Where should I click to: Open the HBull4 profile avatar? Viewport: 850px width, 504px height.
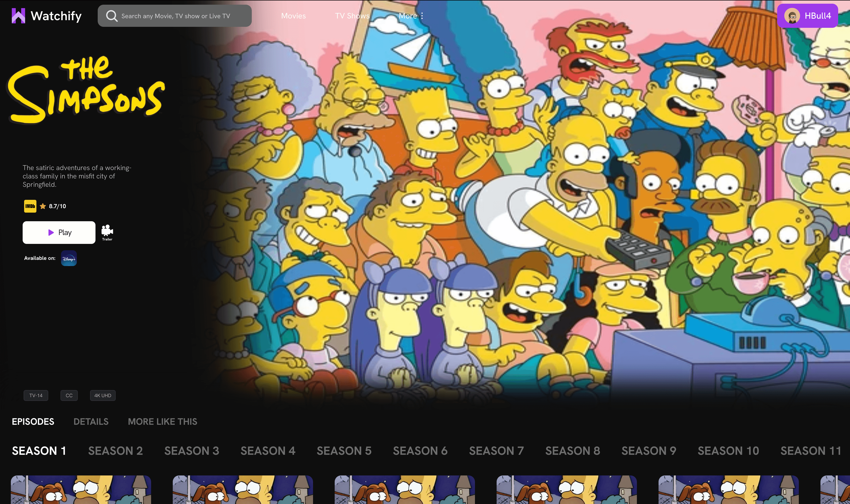[x=792, y=16]
